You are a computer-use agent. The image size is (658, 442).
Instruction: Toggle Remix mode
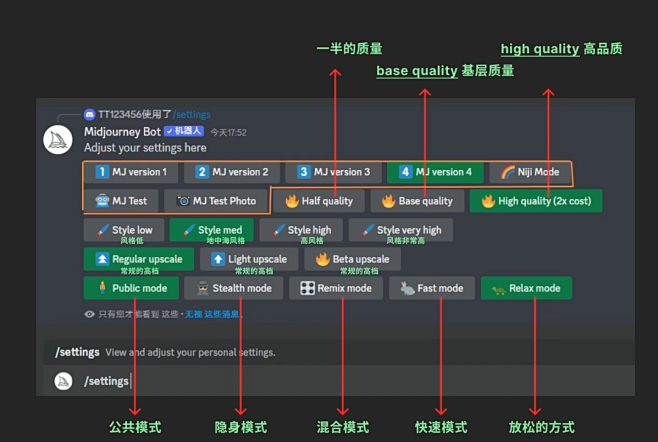pos(336,288)
